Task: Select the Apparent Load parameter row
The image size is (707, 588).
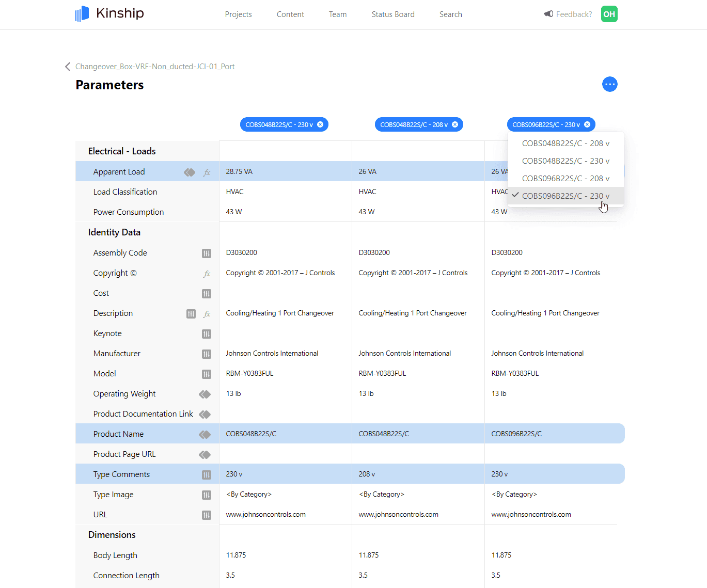Action: point(350,171)
